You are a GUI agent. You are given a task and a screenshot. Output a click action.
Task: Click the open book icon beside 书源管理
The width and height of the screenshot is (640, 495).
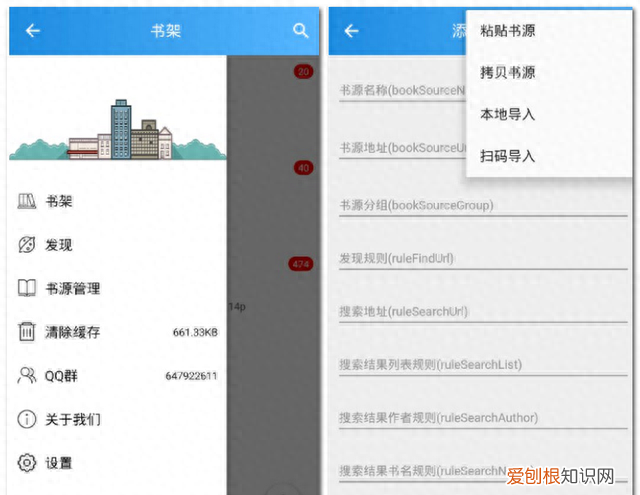pyautogui.click(x=27, y=288)
